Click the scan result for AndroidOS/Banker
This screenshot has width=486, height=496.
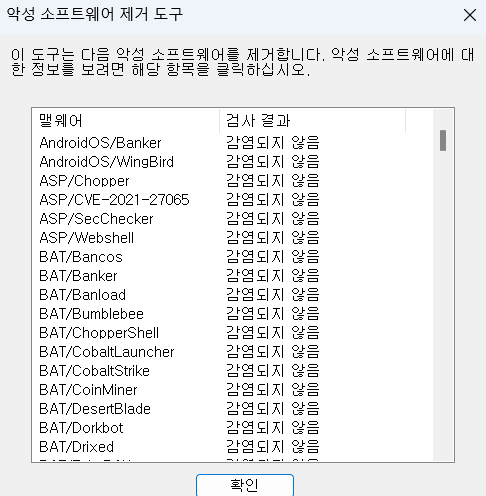(x=273, y=143)
